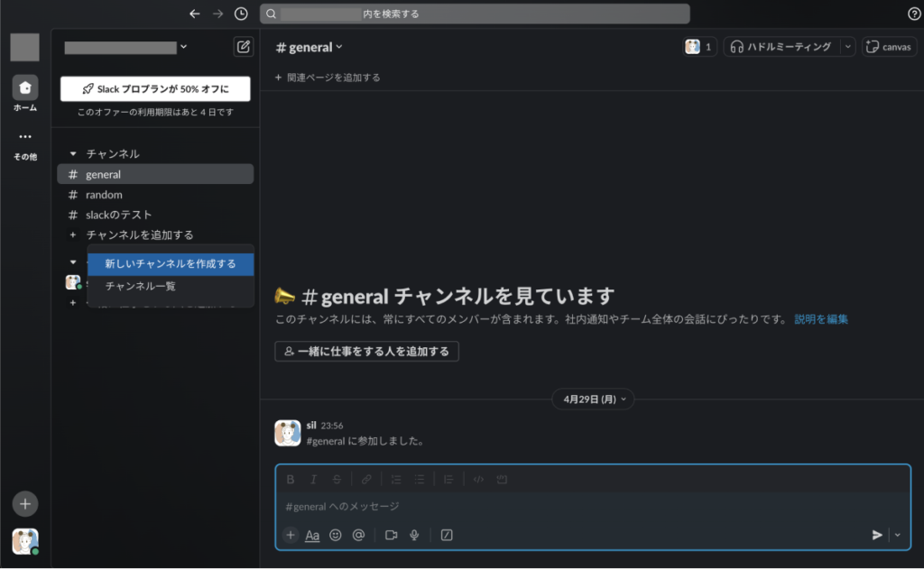Open the ハドルミーティング options dropdown arrow
Viewport: 924px width, 569px height.
847,47
